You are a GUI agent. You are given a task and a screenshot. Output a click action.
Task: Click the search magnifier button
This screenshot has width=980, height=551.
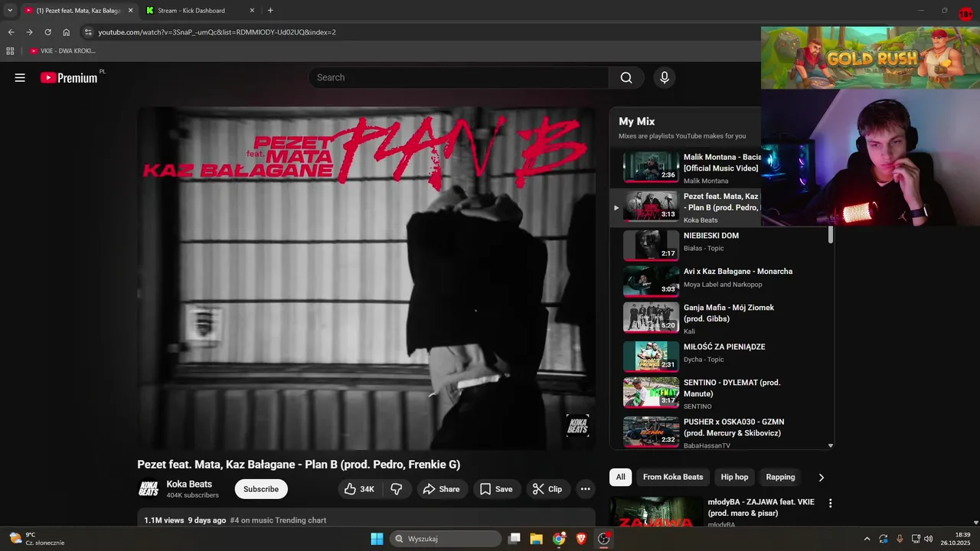(x=626, y=77)
